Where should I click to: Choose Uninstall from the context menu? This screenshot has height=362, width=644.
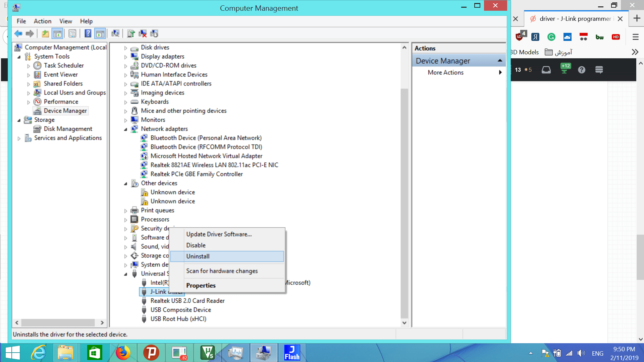[198, 256]
